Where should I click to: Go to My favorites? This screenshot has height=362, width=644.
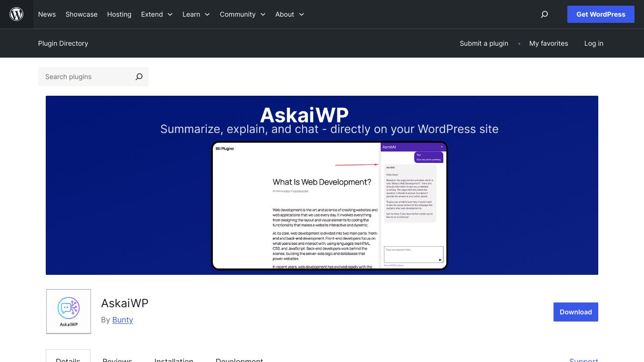[549, 43]
